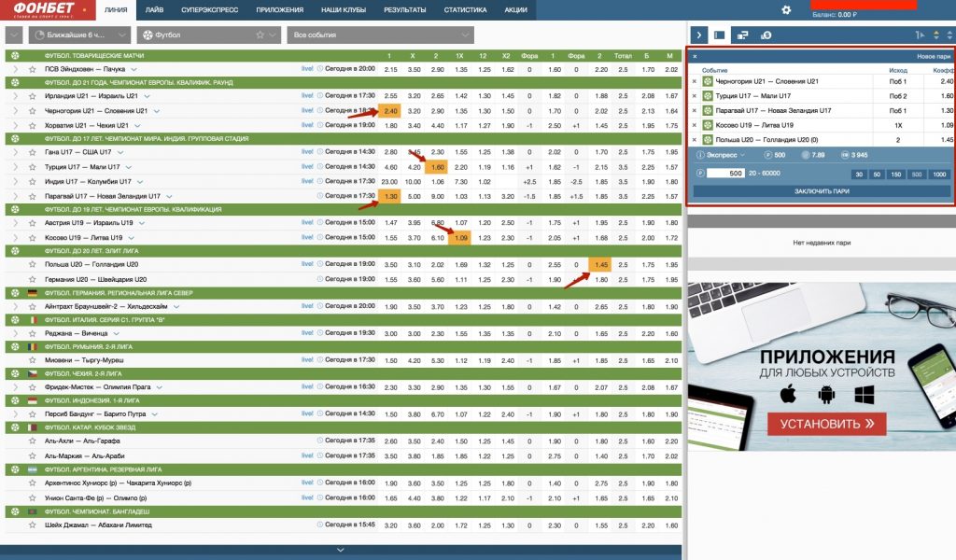Image resolution: width=956 pixels, height=560 pixels.
Task: Star the Гана U17 — США U17 match
Action: click(32, 151)
